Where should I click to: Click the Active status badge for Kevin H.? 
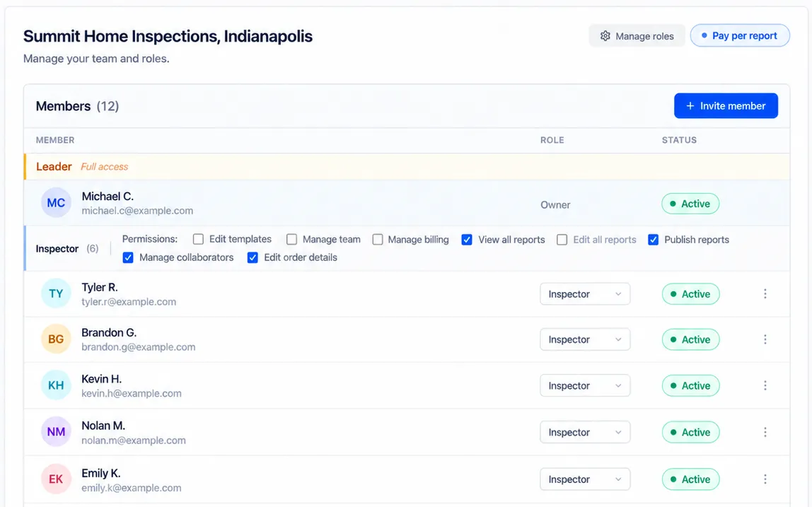tap(690, 385)
